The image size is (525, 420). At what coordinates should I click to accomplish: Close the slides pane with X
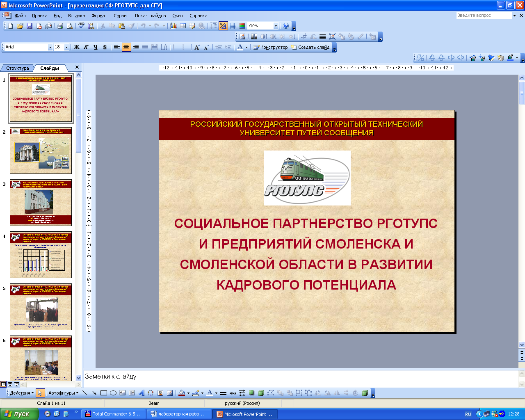point(77,67)
